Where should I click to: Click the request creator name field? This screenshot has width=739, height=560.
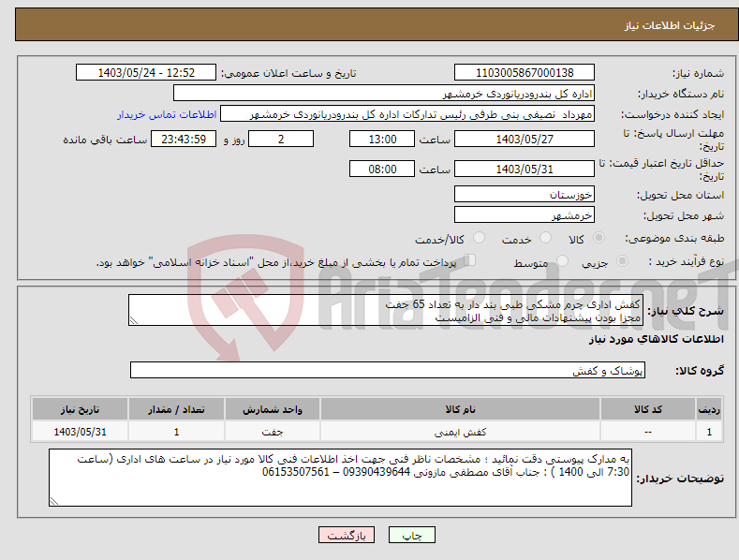[407, 114]
